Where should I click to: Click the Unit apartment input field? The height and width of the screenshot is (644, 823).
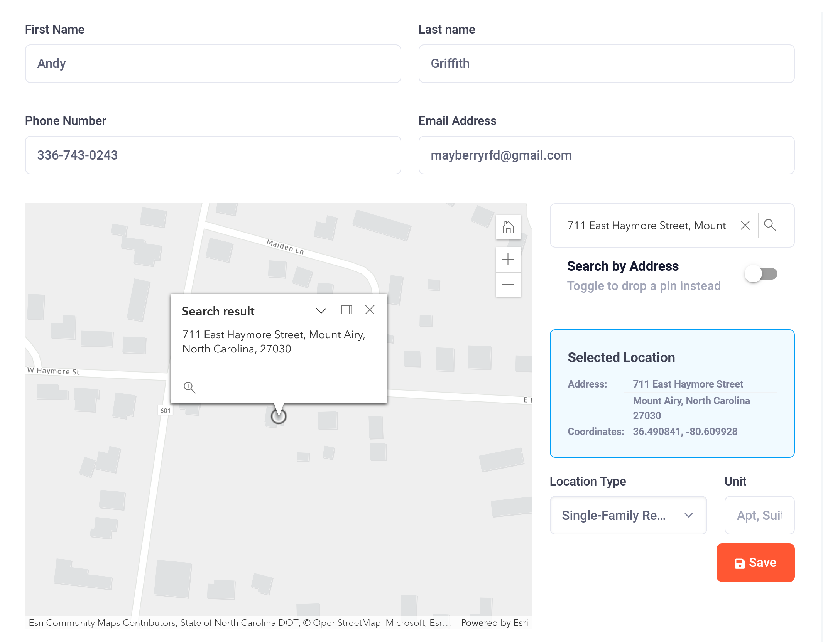tap(759, 515)
